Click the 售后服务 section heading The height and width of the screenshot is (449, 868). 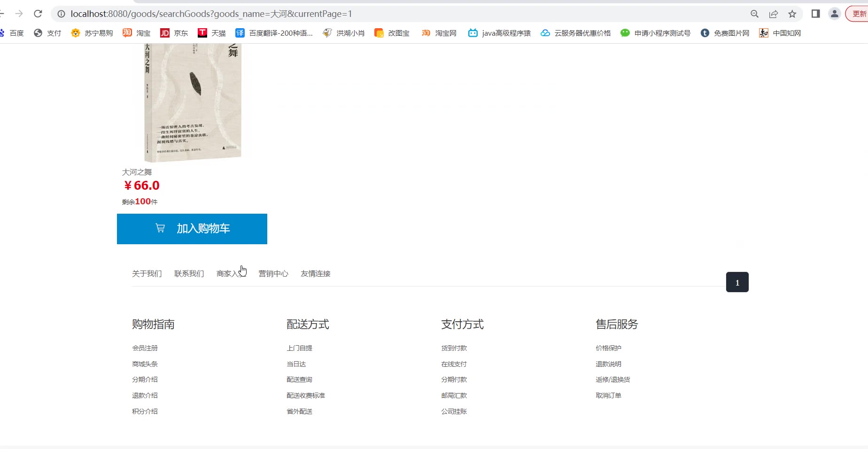(x=617, y=325)
